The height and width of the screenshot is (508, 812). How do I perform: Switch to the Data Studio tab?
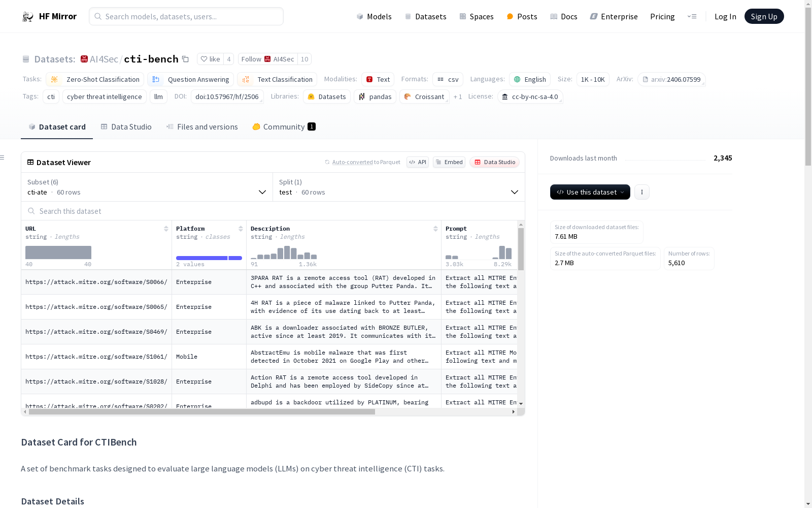126,127
